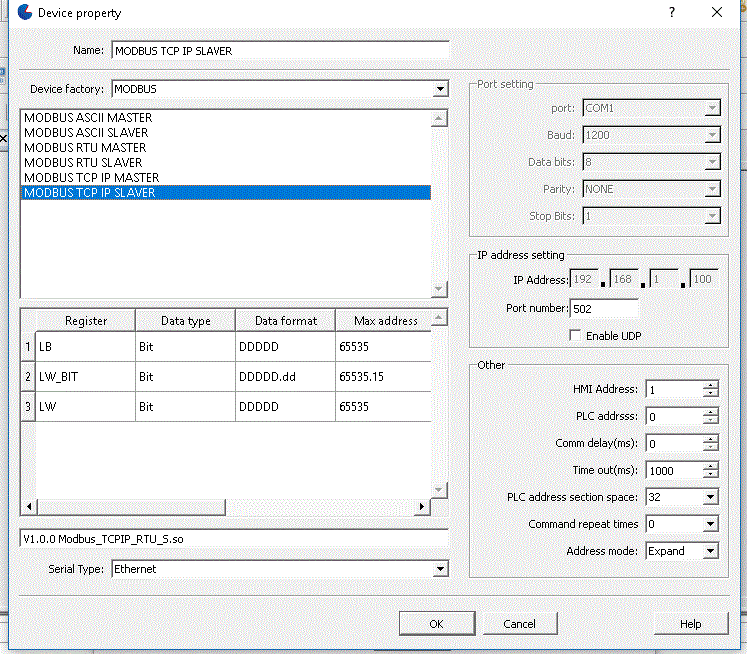
Task: Click register table scroll up arrow
Action: tap(439, 317)
